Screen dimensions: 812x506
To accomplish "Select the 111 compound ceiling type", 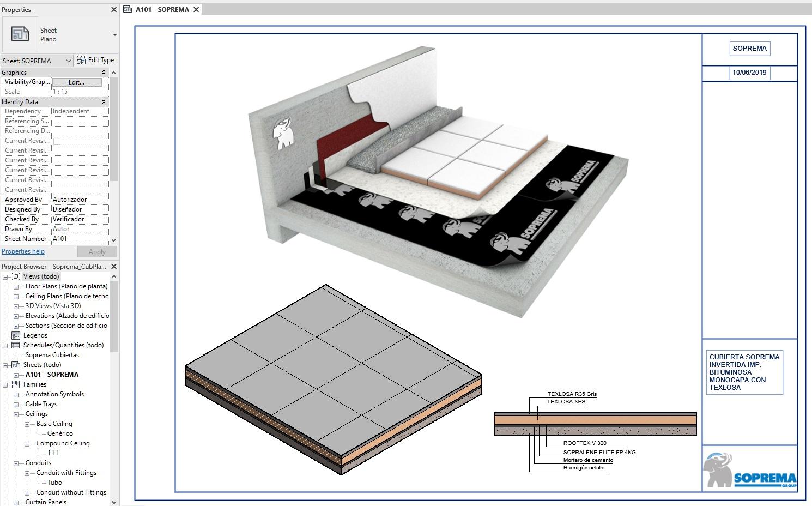I will [53, 453].
